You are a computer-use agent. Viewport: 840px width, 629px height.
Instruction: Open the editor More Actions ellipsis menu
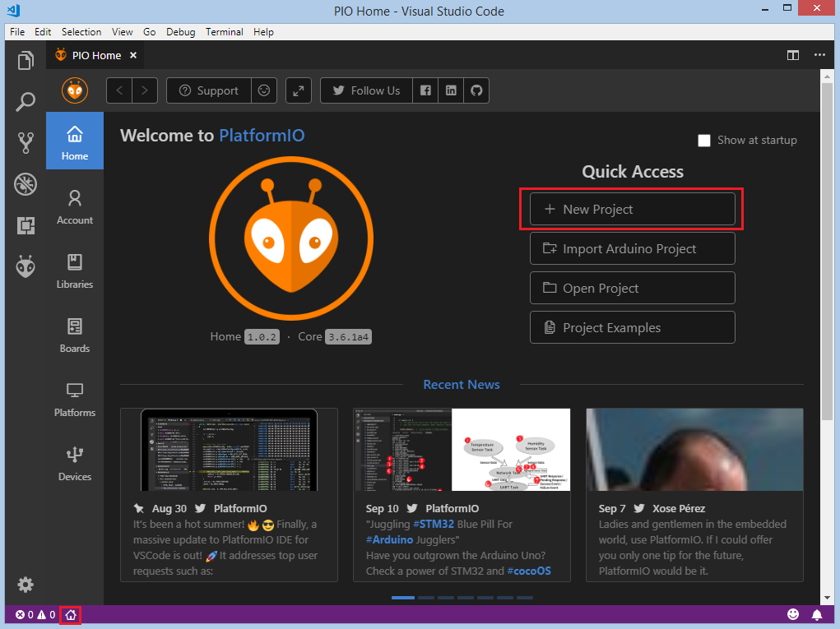pyautogui.click(x=819, y=55)
